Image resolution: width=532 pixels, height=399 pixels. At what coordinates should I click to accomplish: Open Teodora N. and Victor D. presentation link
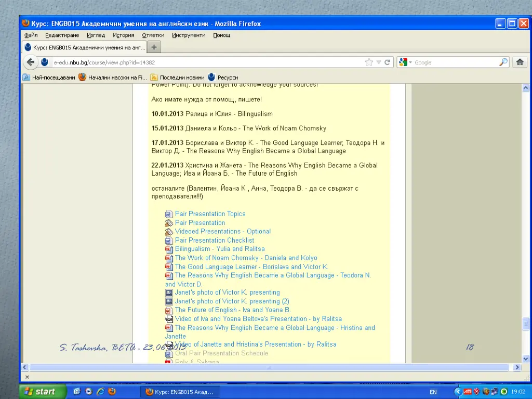(273, 275)
